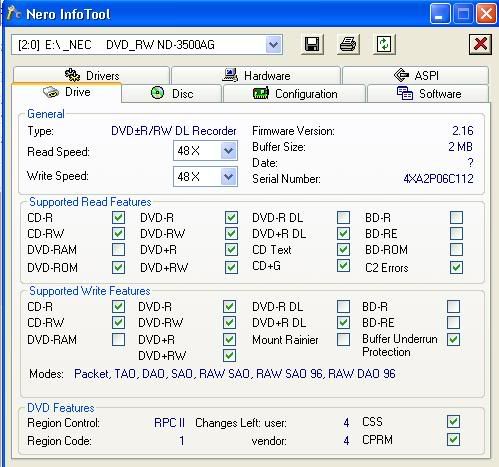This screenshot has width=499, height=467.
Task: Toggle DVD-RW checkbox in Supported Write Features
Action: click(229, 322)
